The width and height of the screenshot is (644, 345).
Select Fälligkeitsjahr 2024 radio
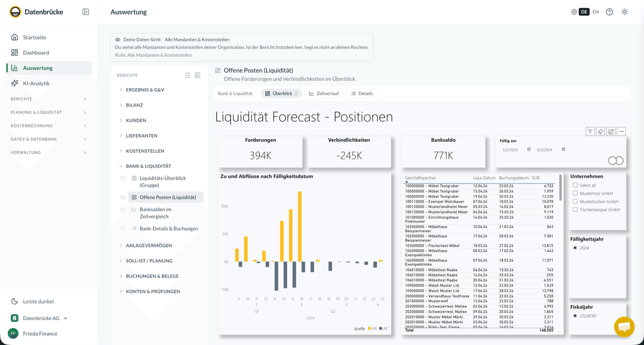coord(575,248)
